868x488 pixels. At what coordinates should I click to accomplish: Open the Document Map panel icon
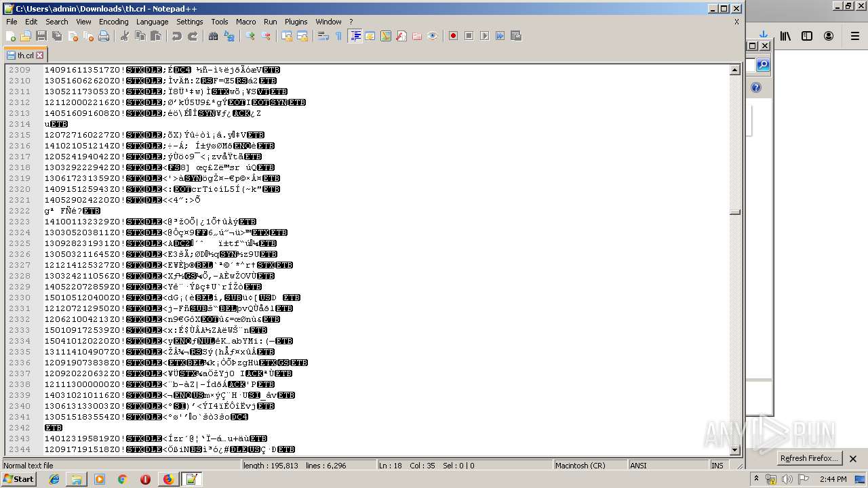coord(386,36)
